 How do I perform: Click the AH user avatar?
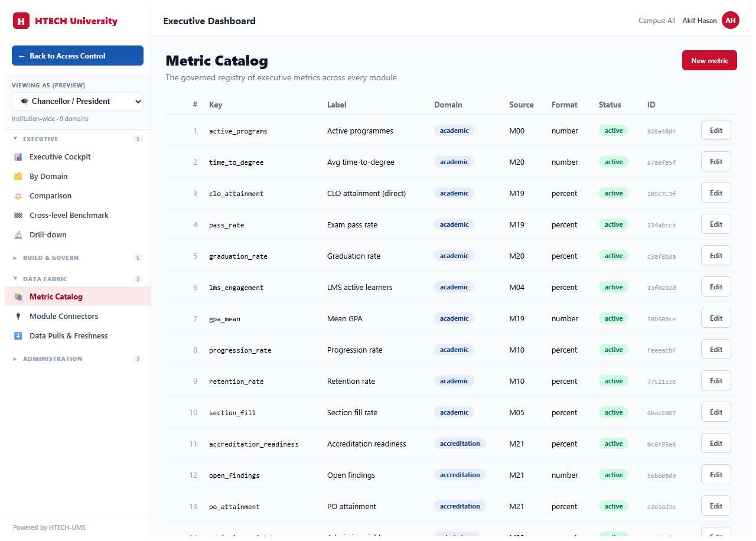tap(731, 21)
